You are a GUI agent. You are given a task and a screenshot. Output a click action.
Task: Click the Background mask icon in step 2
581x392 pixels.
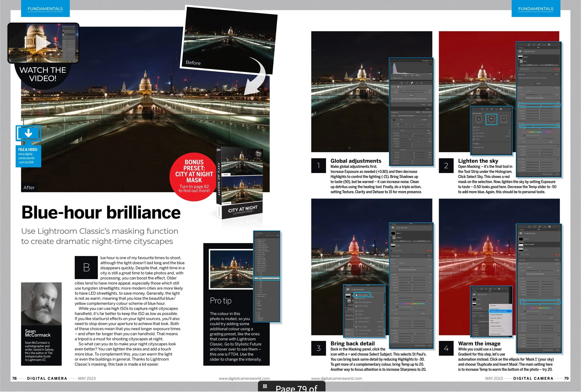[504, 119]
